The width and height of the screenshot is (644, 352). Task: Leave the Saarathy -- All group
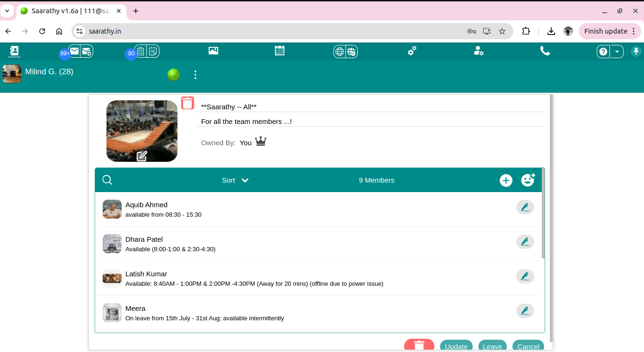click(x=492, y=346)
